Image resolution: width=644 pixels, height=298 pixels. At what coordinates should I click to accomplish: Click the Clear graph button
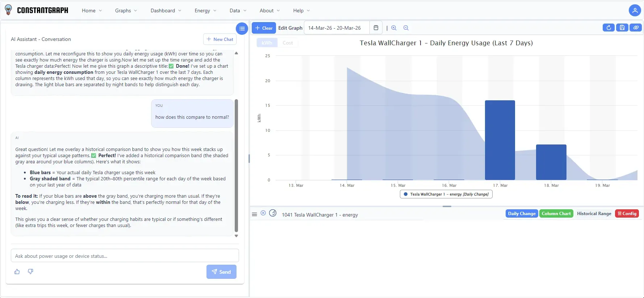coord(264,28)
